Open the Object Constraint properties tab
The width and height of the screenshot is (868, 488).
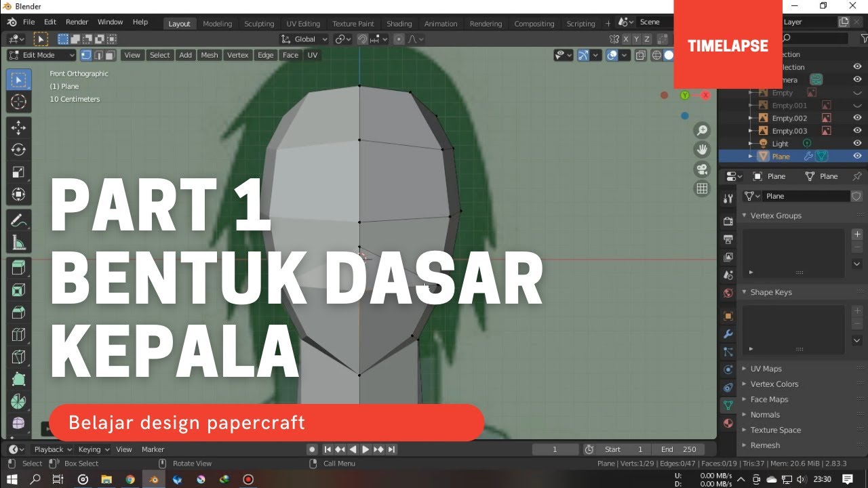click(x=728, y=387)
